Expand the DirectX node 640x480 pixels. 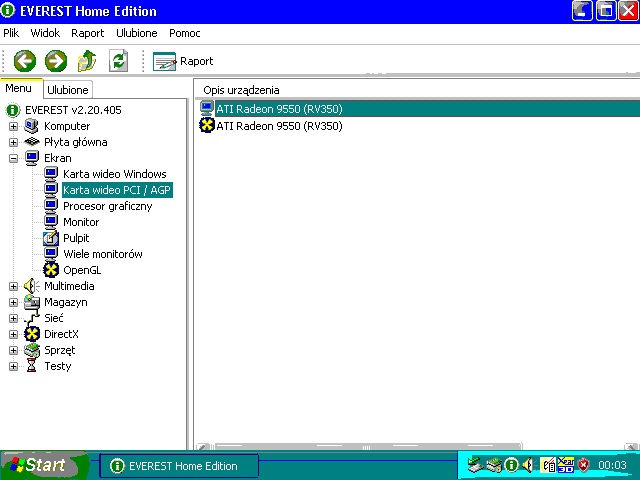(13, 334)
